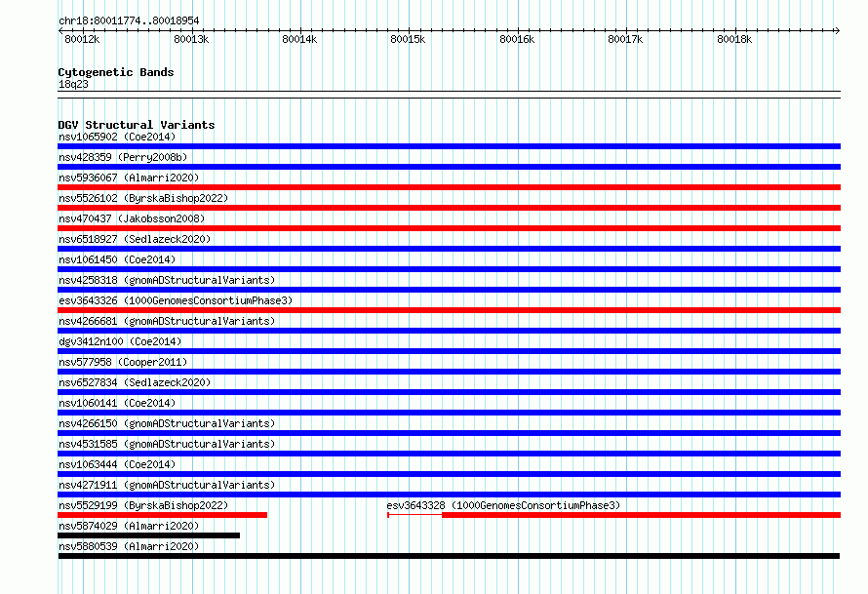Select the red bar under nsv5936067
Image resolution: width=868 pixels, height=594 pixels.
449,187
